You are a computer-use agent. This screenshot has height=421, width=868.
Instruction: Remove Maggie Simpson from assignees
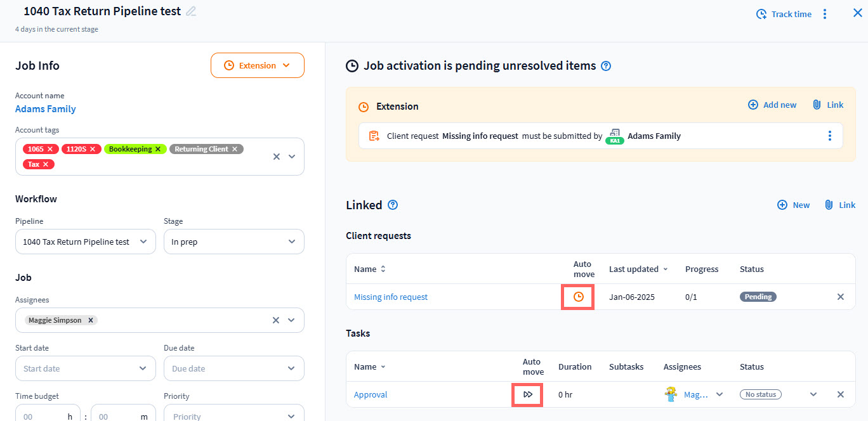pyautogui.click(x=91, y=320)
